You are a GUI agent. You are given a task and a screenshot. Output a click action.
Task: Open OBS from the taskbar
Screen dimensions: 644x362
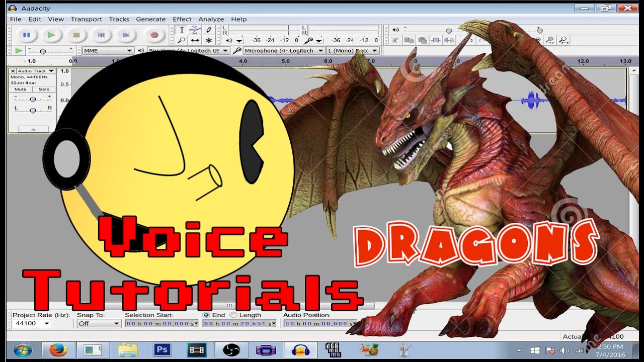(231, 350)
